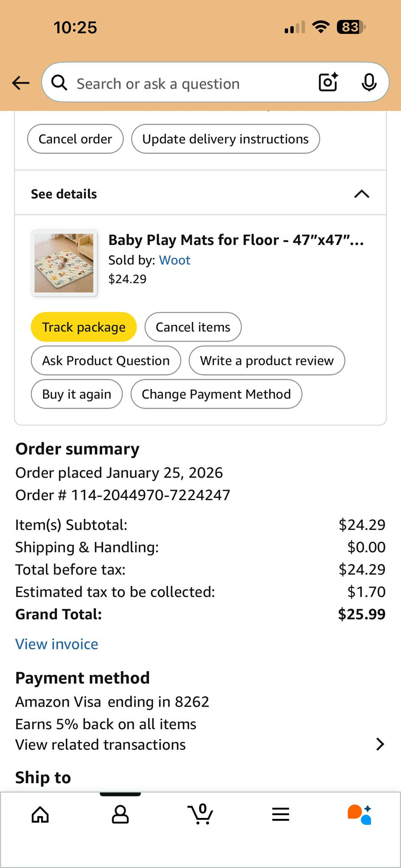Screen dimensions: 401x868
Task: Select Cancel items
Action: (193, 327)
